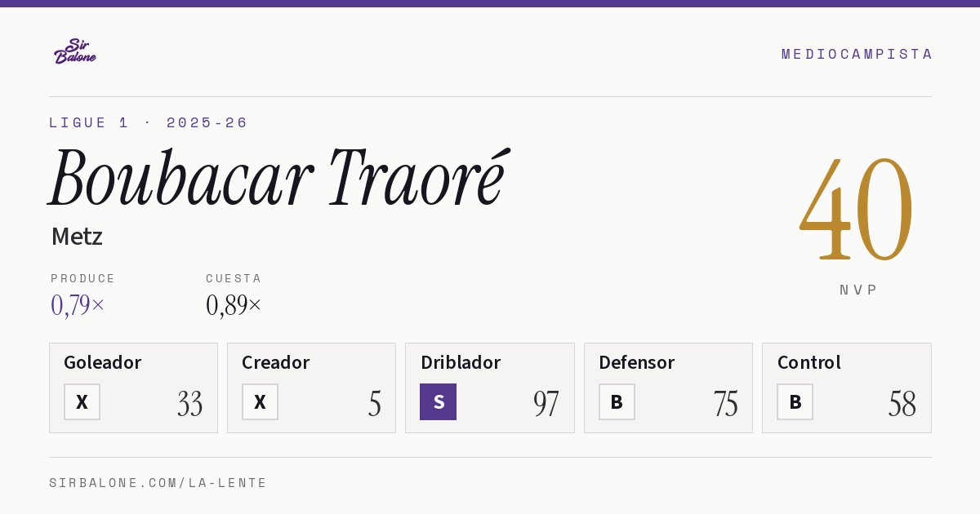Click the B grade badge under Defensor
Image resolution: width=980 pixels, height=514 pixels.
pyautogui.click(x=617, y=401)
